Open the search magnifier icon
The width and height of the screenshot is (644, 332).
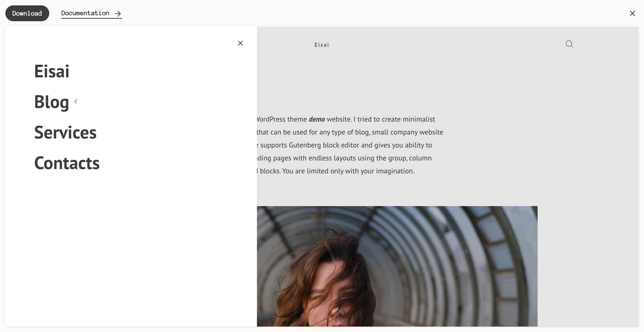[569, 44]
